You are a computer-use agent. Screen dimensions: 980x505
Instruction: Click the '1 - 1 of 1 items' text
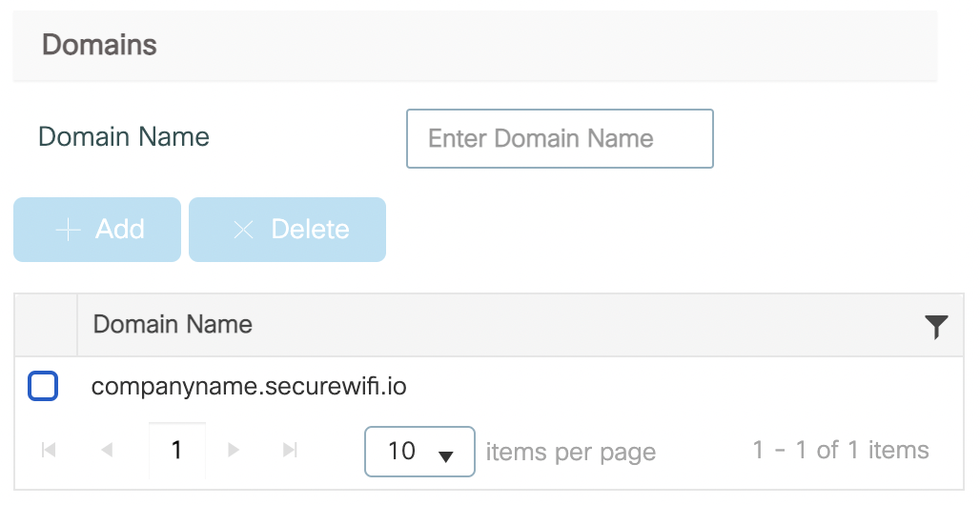pos(841,450)
